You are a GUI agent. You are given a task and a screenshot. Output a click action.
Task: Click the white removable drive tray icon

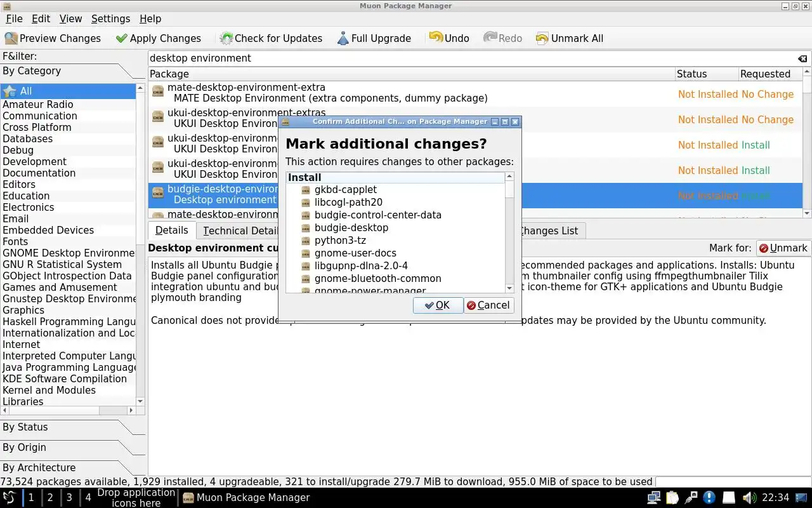click(x=729, y=498)
